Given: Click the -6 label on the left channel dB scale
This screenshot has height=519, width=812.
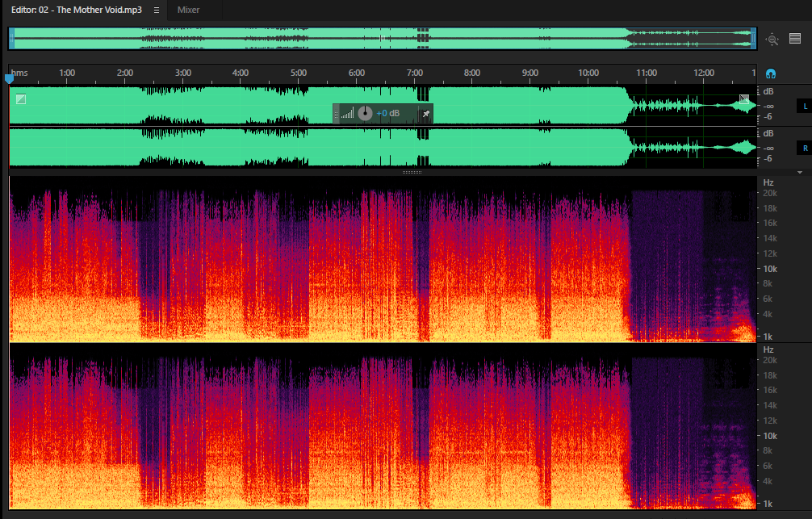Looking at the screenshot, I should click(768, 116).
